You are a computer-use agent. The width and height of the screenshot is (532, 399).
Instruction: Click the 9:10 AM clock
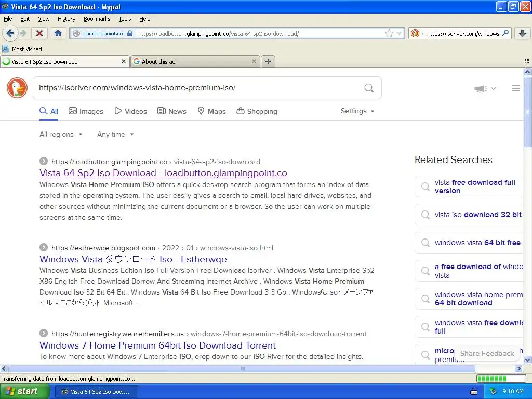coord(513,392)
